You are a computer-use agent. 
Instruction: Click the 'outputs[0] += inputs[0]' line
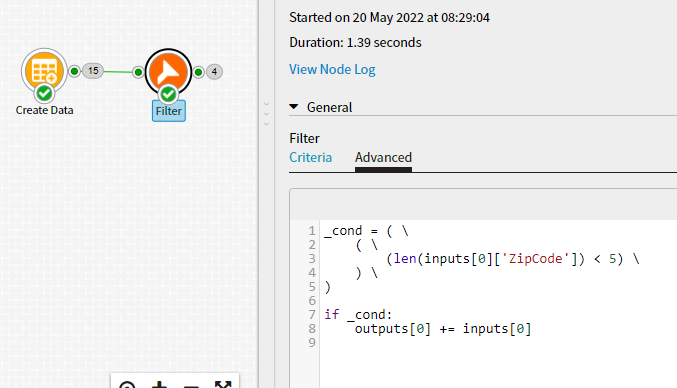(443, 329)
